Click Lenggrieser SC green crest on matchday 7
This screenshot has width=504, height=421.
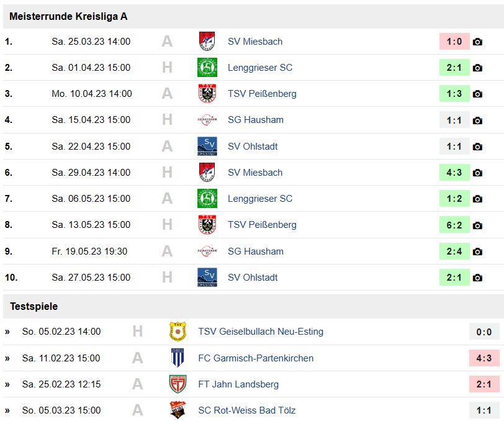coord(207,199)
